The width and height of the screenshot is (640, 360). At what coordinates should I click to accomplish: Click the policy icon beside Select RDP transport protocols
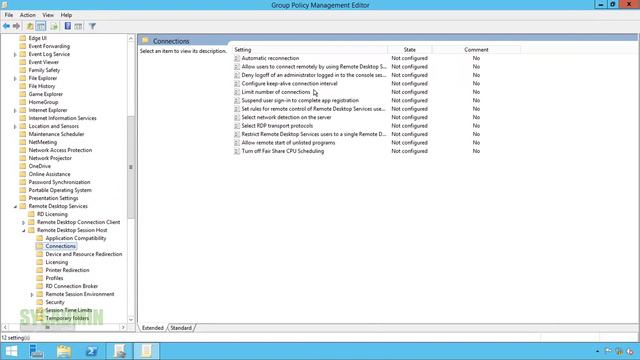(x=237, y=126)
